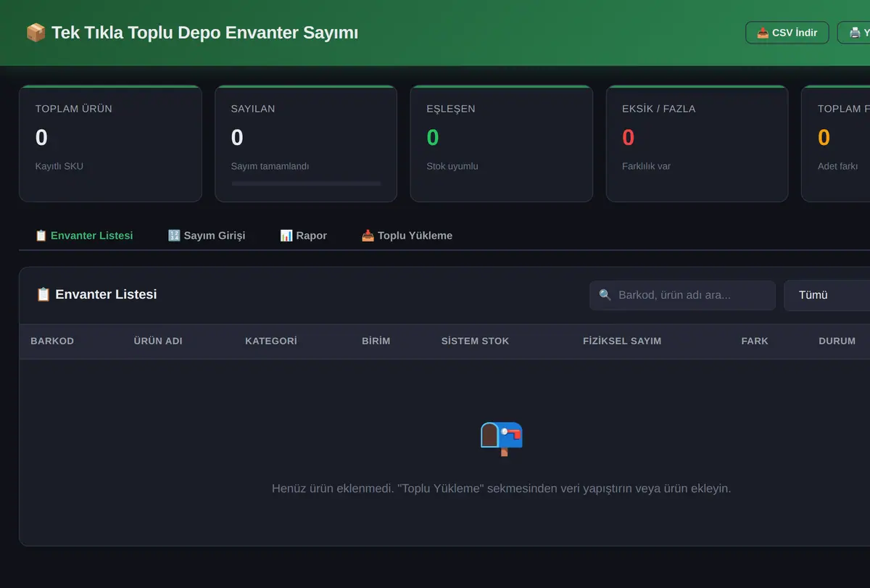Click the 'Farklılık var' caption
Viewport: 870px width, 588px height.
click(647, 166)
